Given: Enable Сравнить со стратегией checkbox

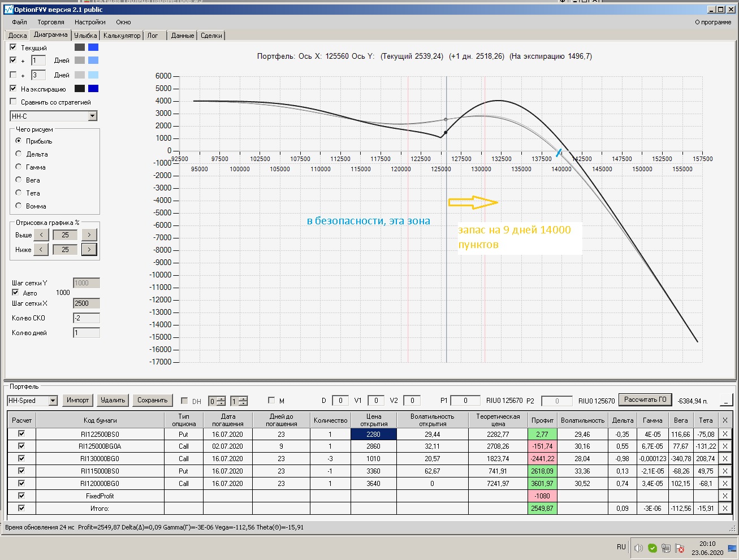Looking at the screenshot, I should [x=14, y=102].
